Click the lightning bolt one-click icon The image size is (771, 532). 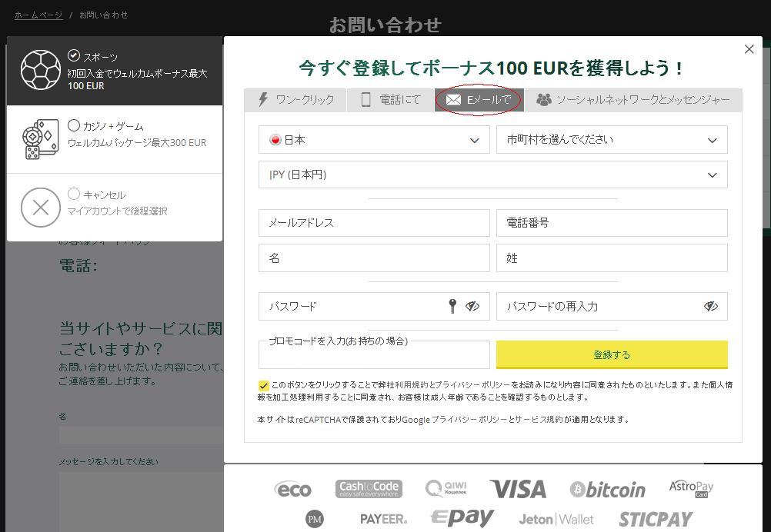(x=263, y=100)
